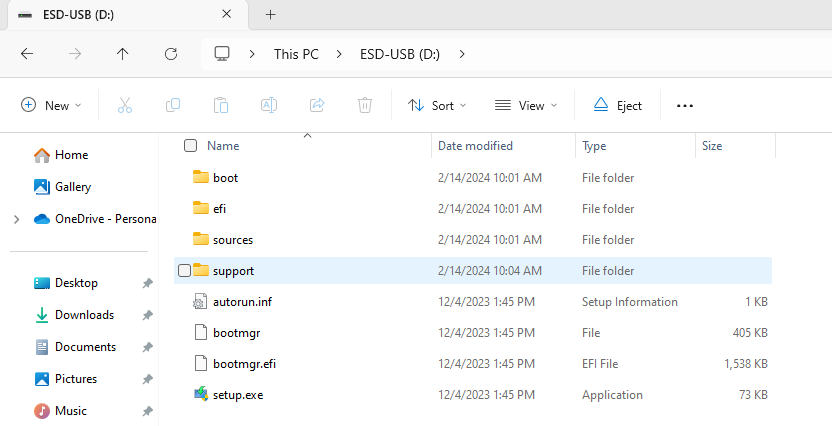Click the Delete trash can icon
The height and width of the screenshot is (426, 832).
tap(365, 105)
